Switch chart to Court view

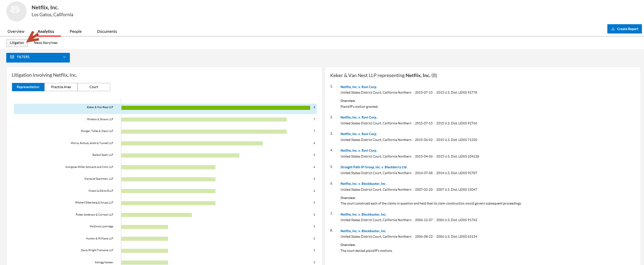pos(94,87)
